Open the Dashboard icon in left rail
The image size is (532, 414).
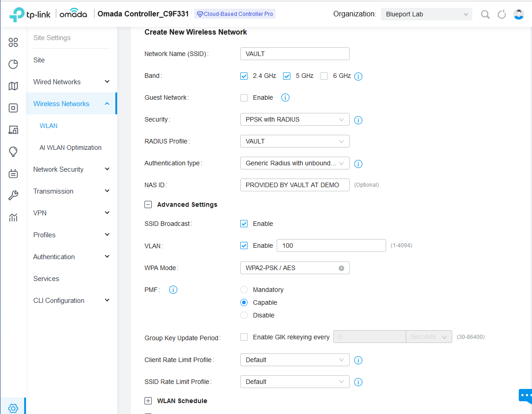13,43
